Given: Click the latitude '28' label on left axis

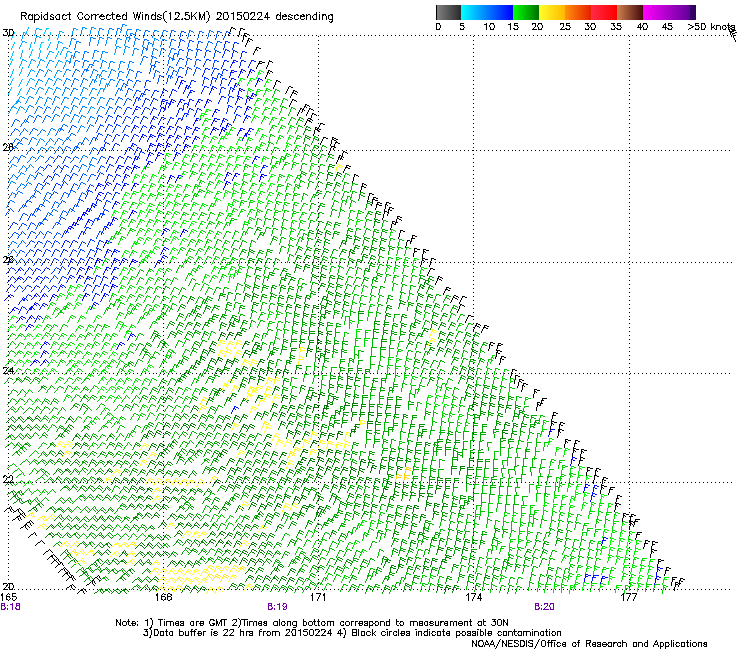Looking at the screenshot, I should coord(8,147).
